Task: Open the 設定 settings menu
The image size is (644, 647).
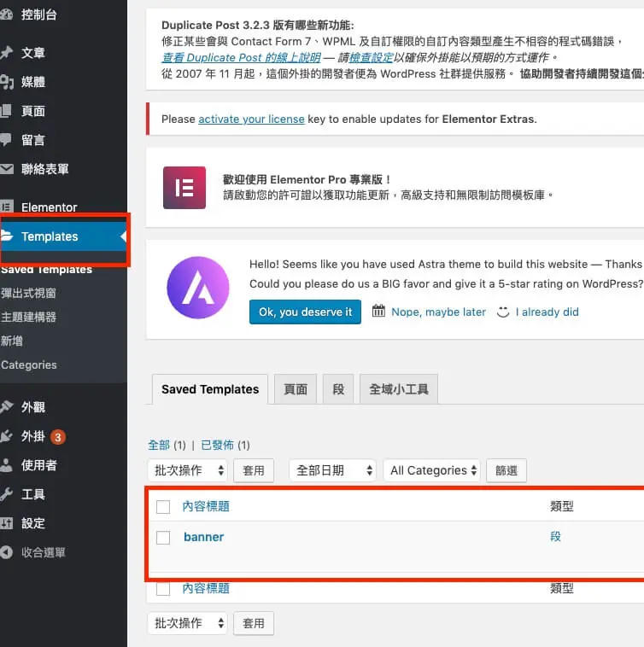Action: click(x=33, y=523)
